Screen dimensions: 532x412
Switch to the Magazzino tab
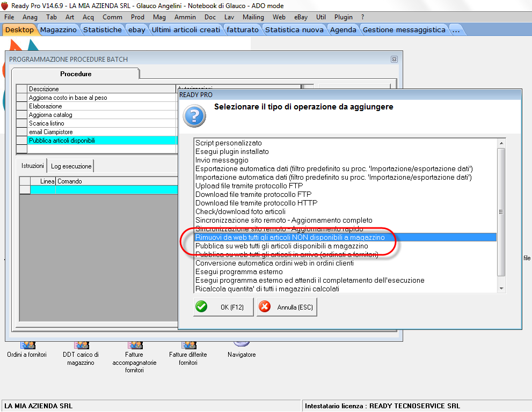(x=59, y=30)
